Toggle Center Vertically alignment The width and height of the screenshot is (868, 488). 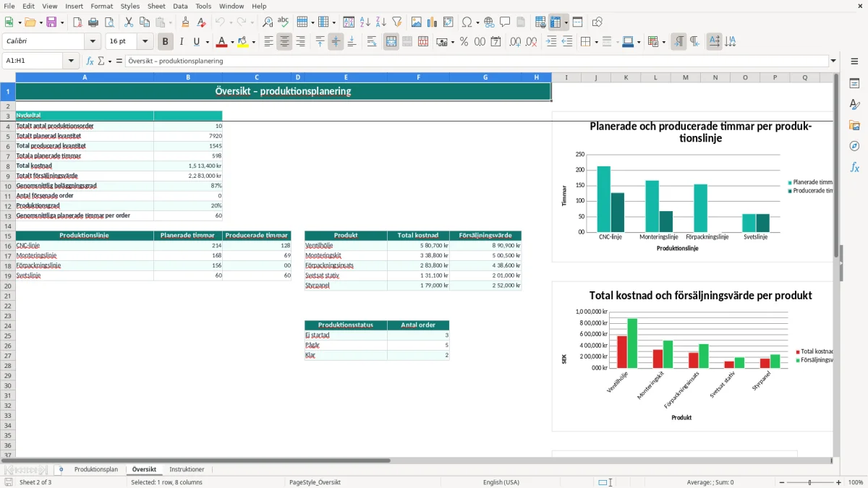(336, 42)
